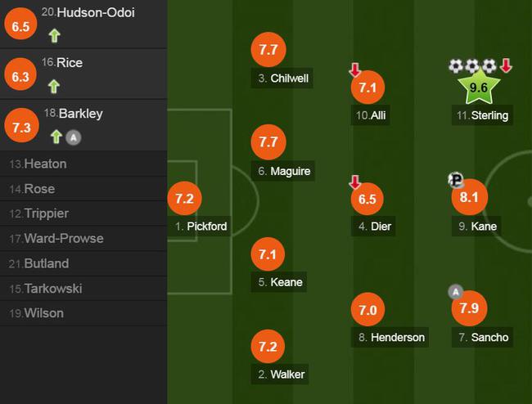Click the assist icon next to Barkley
This screenshot has width=532, height=404.
coord(74,137)
